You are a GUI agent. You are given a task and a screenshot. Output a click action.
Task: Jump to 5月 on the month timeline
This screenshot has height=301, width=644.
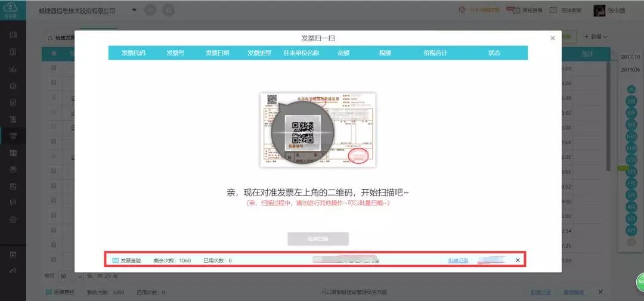tap(631, 219)
